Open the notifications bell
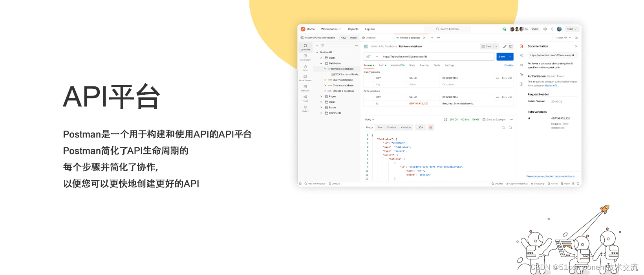The width and height of the screenshot is (644, 275). [552, 29]
